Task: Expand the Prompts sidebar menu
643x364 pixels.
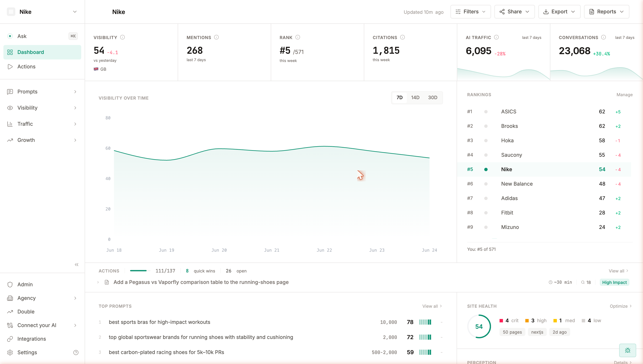Action: click(x=42, y=92)
